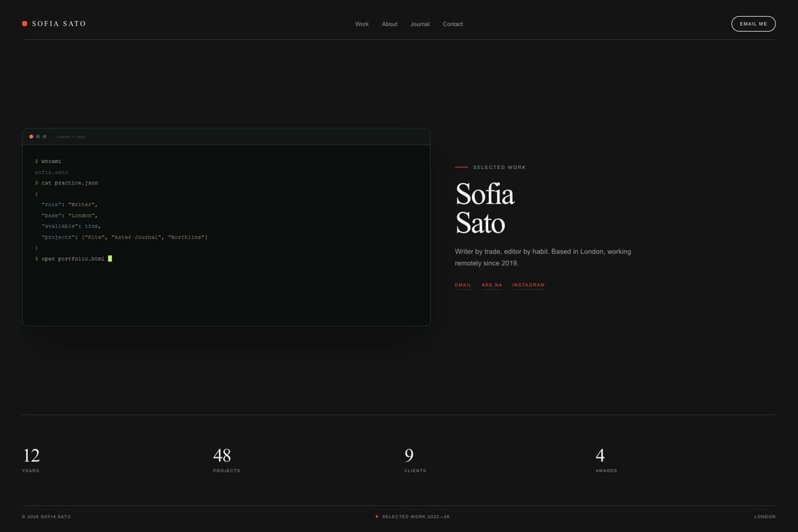Image resolution: width=798 pixels, height=532 pixels.
Task: Click the SOFIA SATO wordmark in the header
Action: 59,23
